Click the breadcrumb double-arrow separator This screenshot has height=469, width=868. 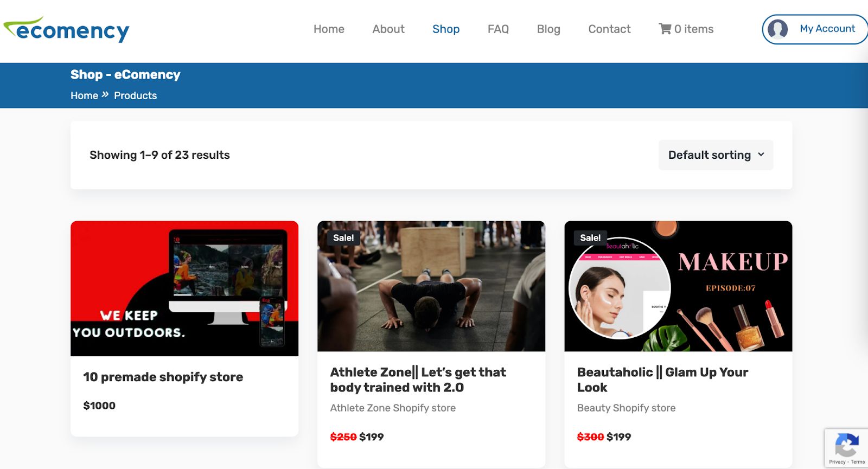(105, 95)
